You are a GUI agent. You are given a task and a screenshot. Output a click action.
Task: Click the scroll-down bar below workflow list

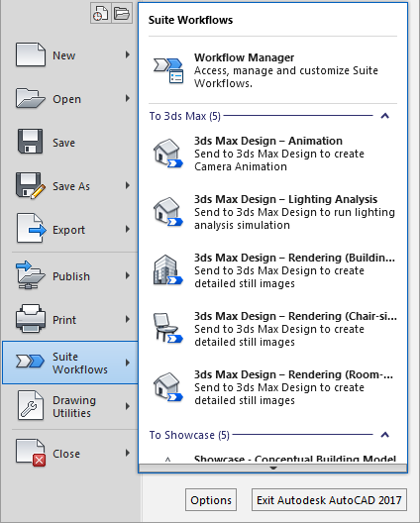(272, 468)
